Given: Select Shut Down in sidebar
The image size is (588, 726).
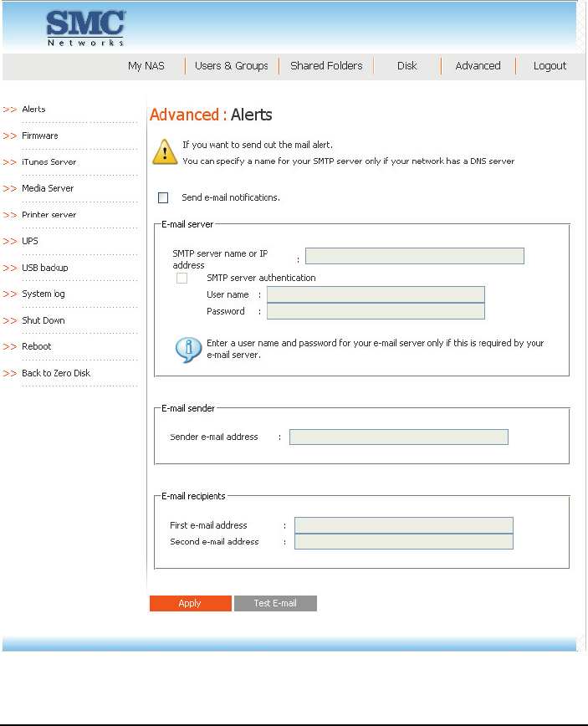Looking at the screenshot, I should click(x=43, y=320).
